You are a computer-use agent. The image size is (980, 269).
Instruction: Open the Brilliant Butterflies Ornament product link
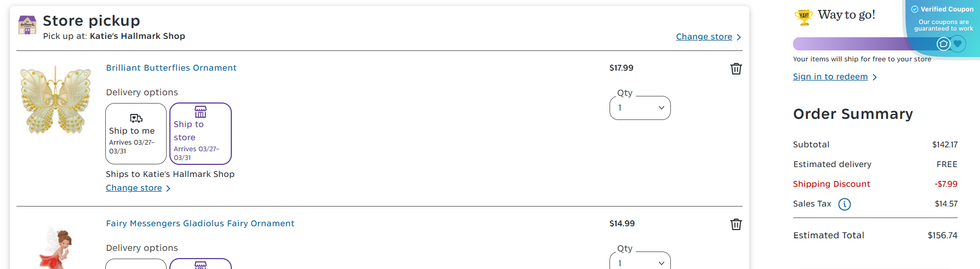click(171, 68)
